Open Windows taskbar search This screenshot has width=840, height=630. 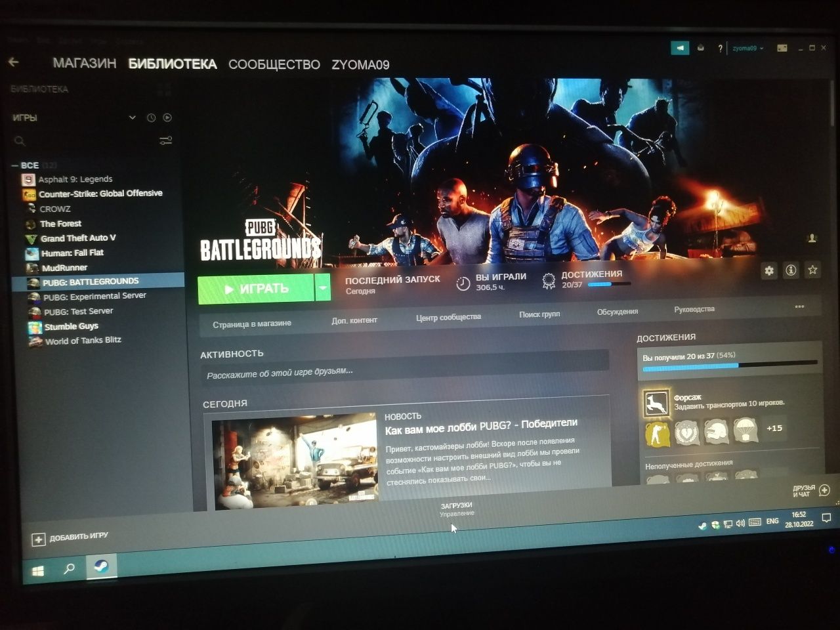[69, 569]
